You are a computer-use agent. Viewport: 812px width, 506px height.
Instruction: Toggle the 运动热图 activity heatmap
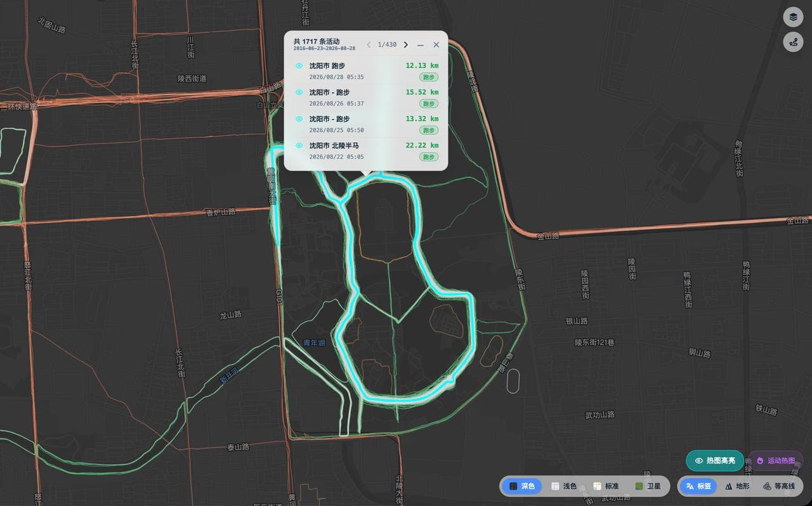tap(776, 460)
